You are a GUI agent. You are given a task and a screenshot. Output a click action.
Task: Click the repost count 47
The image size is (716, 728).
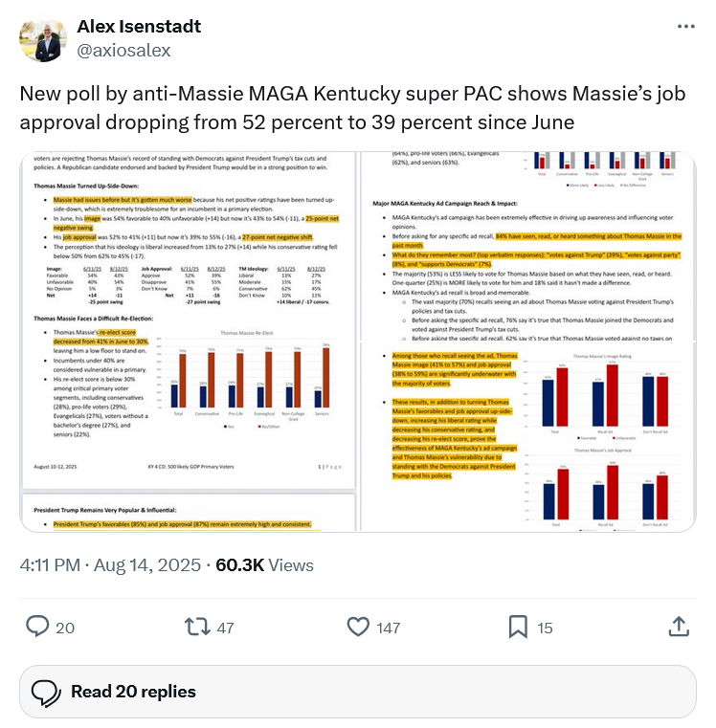pos(225,628)
